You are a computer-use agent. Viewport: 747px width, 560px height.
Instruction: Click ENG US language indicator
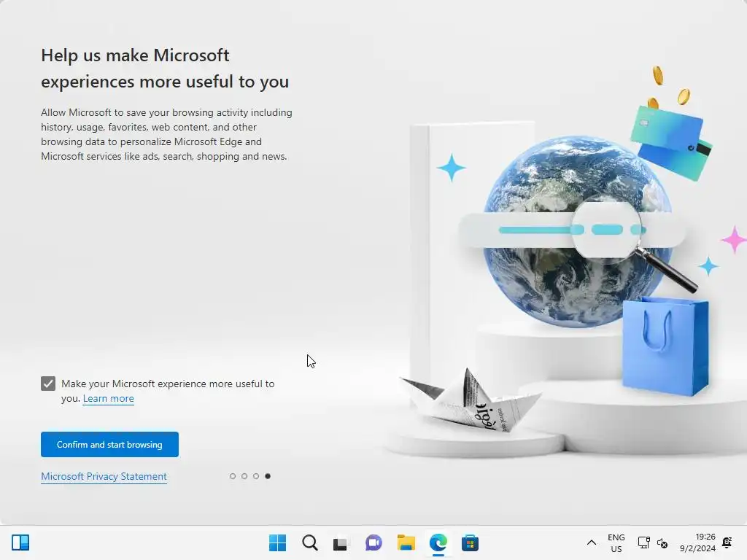pos(616,542)
